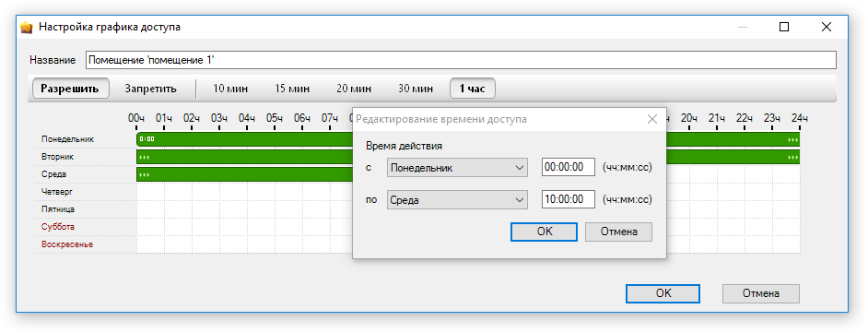The image size is (868, 333).
Task: Confirm with OK in the time edit dialog
Action: pyautogui.click(x=545, y=232)
